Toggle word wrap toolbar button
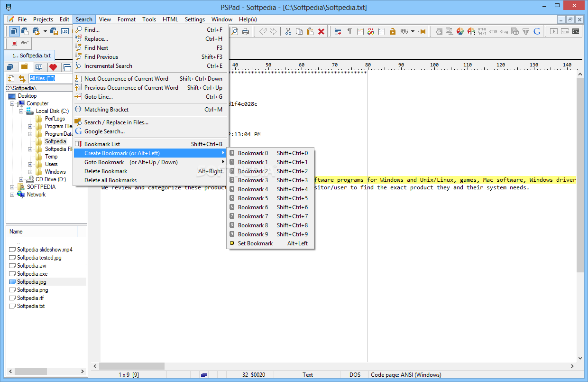Screen dimensions: 588x382 click(x=338, y=31)
